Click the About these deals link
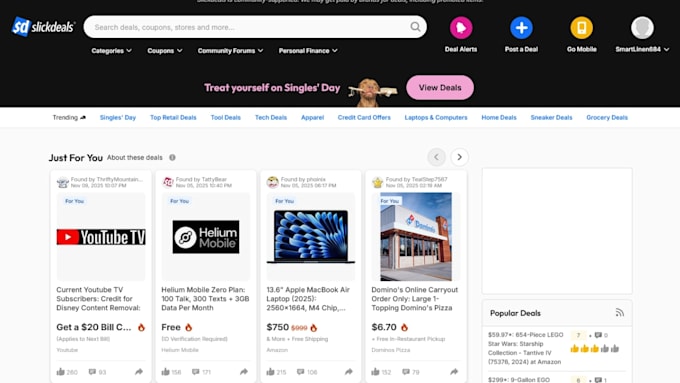The height and width of the screenshot is (383, 680). 135,157
